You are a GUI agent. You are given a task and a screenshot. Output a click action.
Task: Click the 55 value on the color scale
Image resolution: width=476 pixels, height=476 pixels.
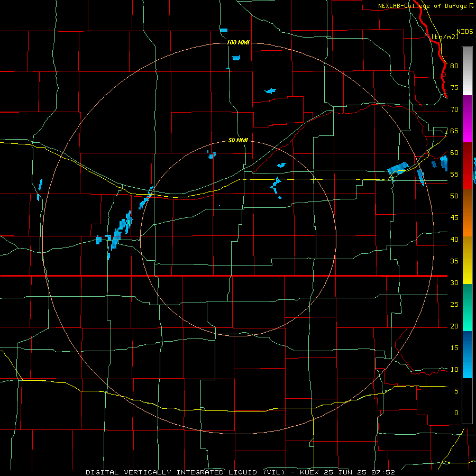454,174
